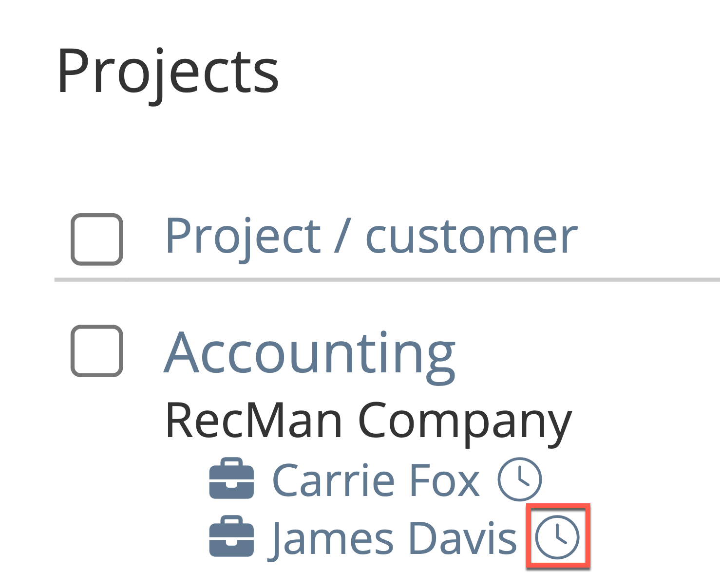The image size is (720, 588).
Task: Select James Davis's job briefcase symbol
Action: point(231,536)
